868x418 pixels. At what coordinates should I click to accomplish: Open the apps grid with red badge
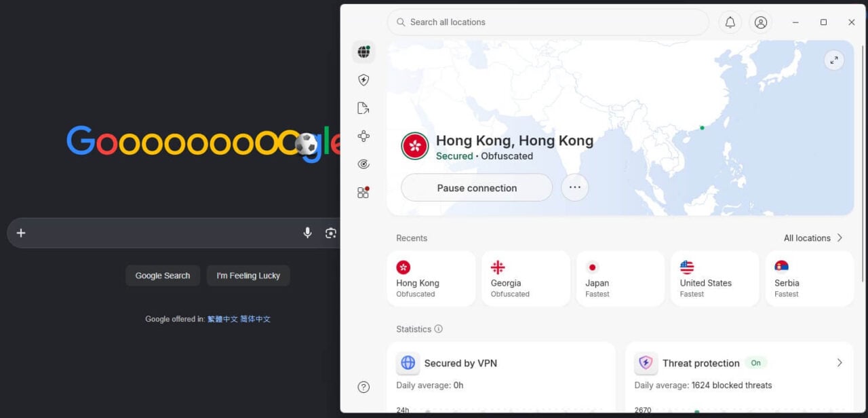pos(363,193)
